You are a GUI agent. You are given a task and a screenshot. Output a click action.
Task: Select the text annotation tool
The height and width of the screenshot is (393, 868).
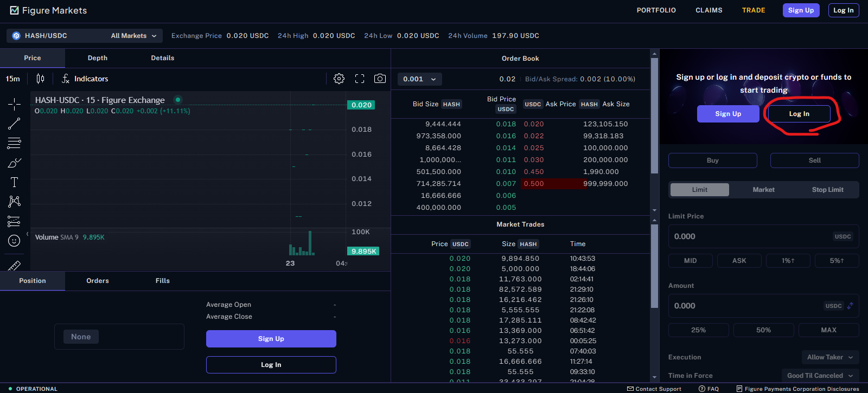(x=14, y=182)
